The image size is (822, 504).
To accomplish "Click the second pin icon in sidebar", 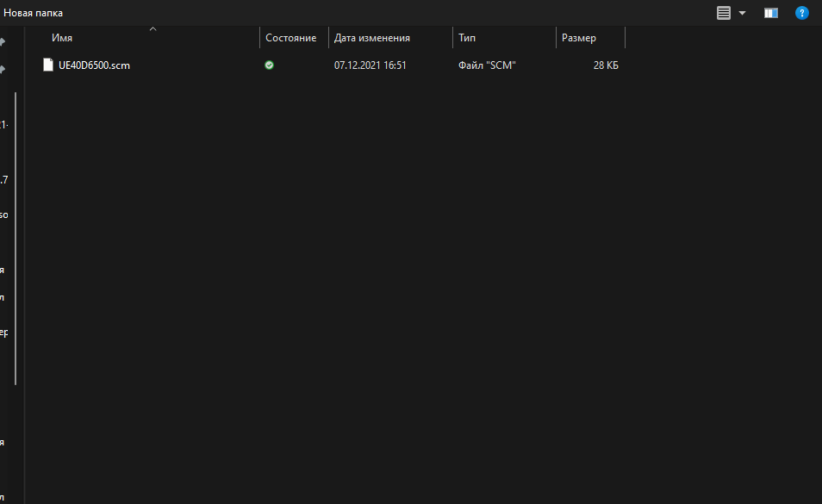I will [x=3, y=69].
